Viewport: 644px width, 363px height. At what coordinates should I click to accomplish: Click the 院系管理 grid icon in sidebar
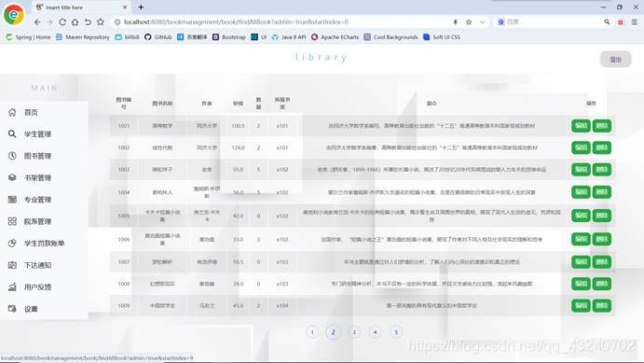pyautogui.click(x=12, y=221)
